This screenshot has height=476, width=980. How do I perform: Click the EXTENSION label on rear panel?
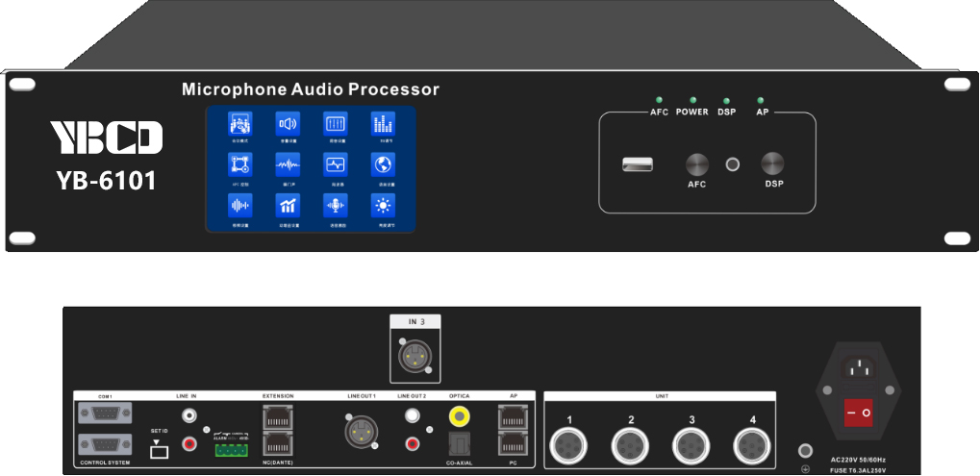point(278,396)
